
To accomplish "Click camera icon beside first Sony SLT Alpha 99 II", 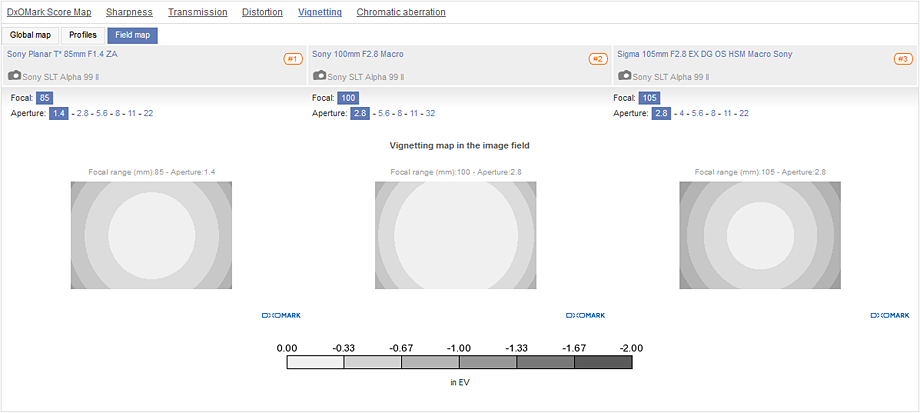I will point(15,76).
